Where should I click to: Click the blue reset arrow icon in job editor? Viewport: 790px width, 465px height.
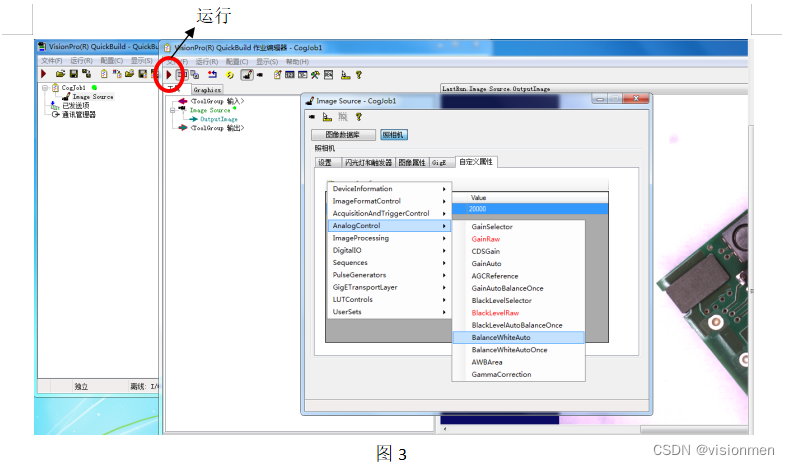tap(212, 75)
